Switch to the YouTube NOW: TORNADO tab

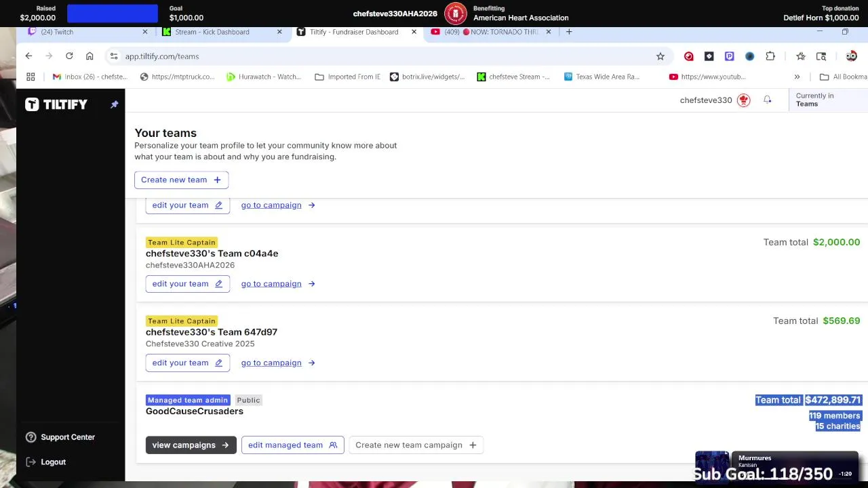pyautogui.click(x=492, y=32)
